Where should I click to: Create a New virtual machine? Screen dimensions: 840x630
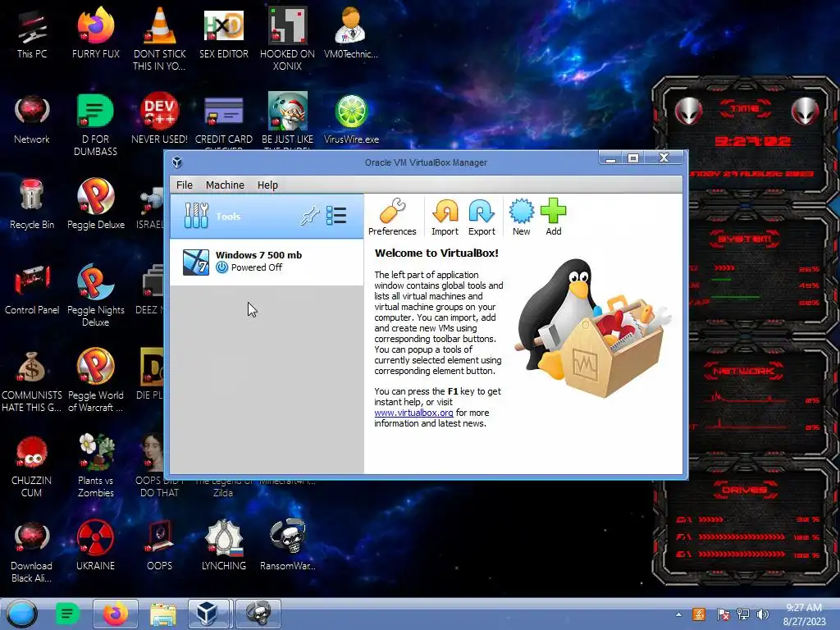(521, 217)
